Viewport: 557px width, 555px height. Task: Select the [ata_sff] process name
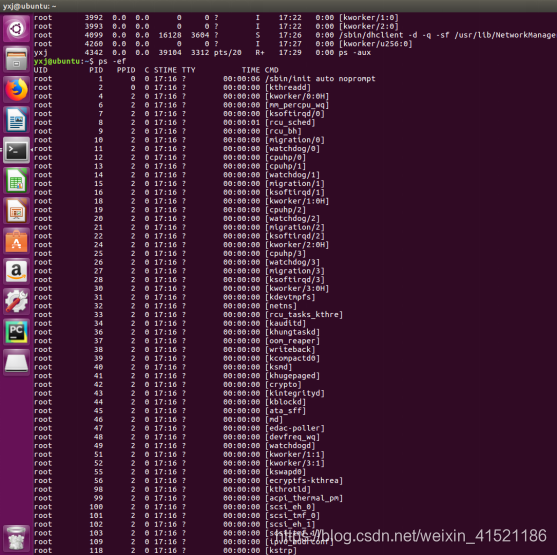[285, 411]
